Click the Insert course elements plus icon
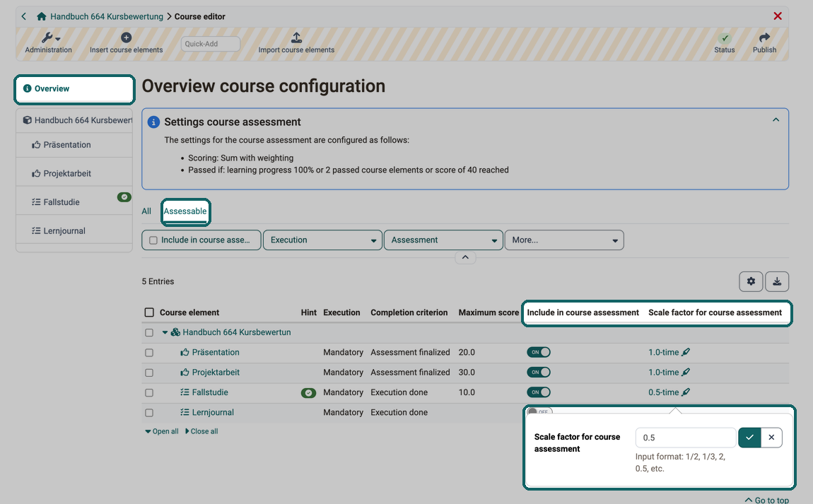The height and width of the screenshot is (504, 813). [126, 37]
